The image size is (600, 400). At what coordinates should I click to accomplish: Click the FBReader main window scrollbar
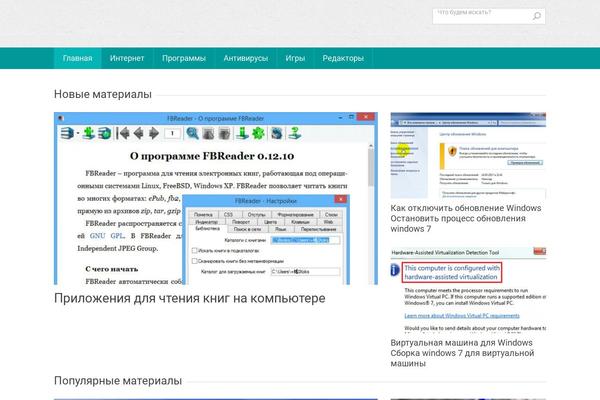tap(370, 213)
